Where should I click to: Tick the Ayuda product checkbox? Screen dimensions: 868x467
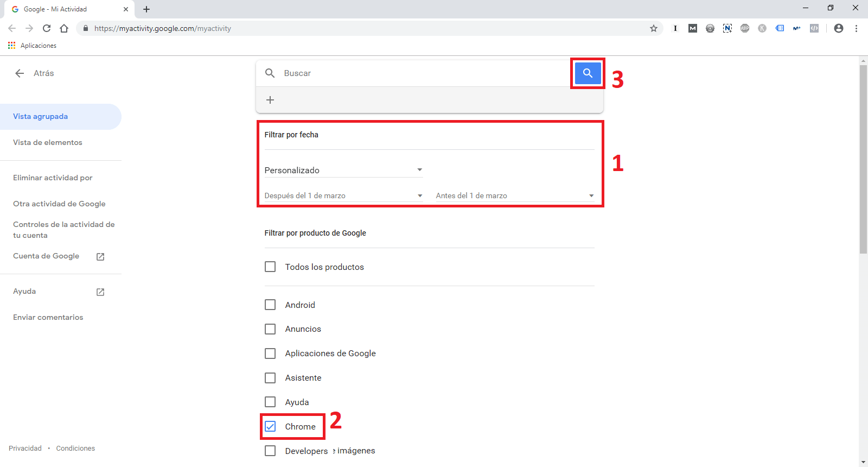coord(270,402)
